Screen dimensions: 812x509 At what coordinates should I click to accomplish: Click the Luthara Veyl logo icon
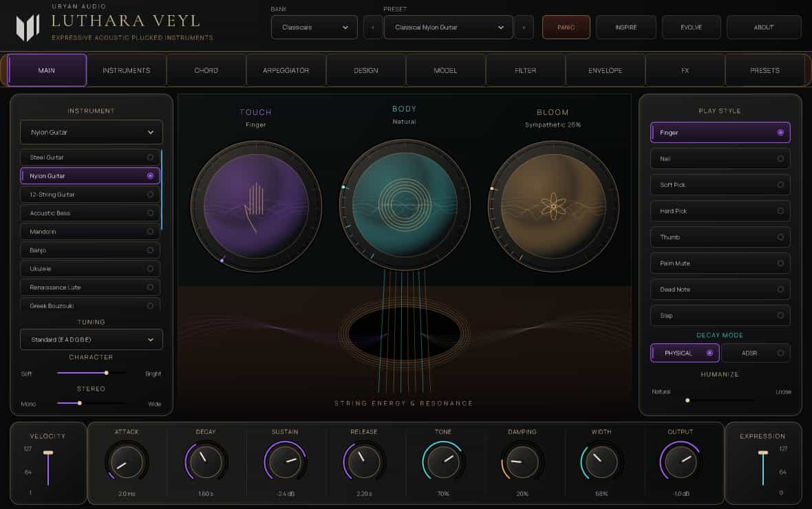pos(28,28)
